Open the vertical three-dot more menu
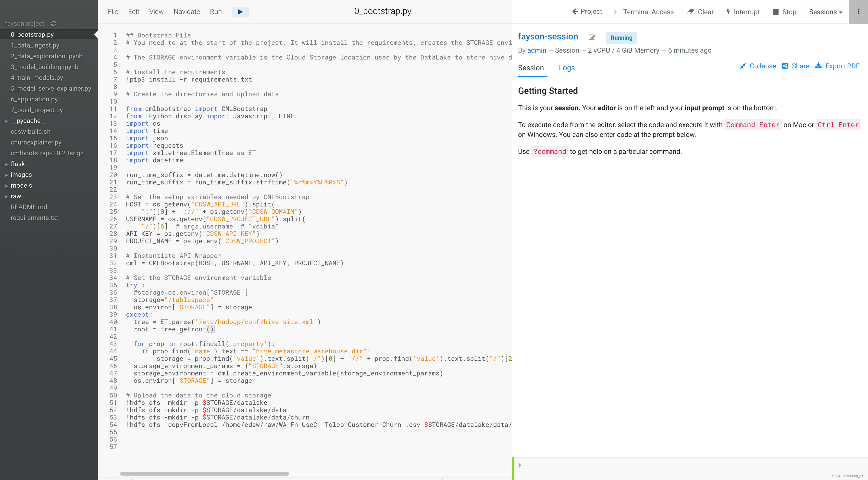Image resolution: width=868 pixels, height=480 pixels. pos(858,12)
